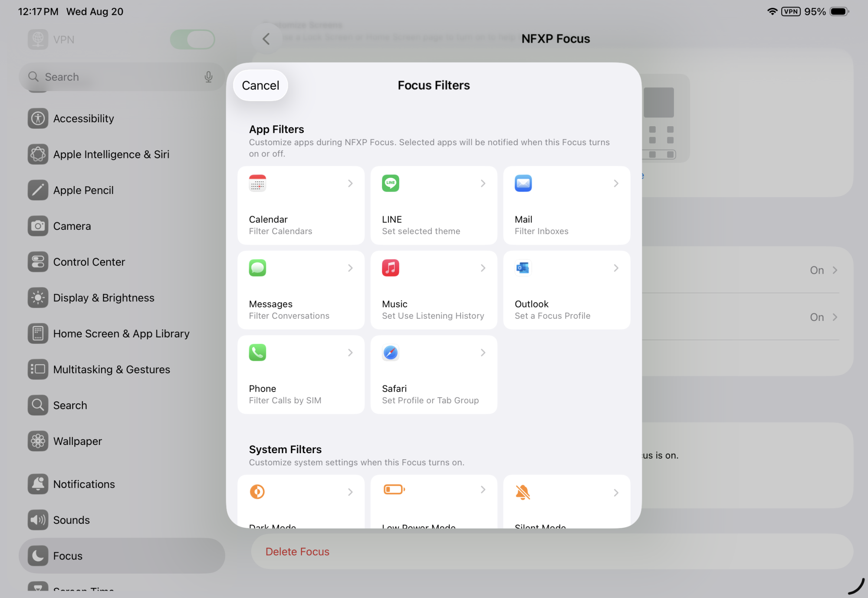Select the Mail filter icon
Viewport: 868px width, 598px height.
[523, 183]
